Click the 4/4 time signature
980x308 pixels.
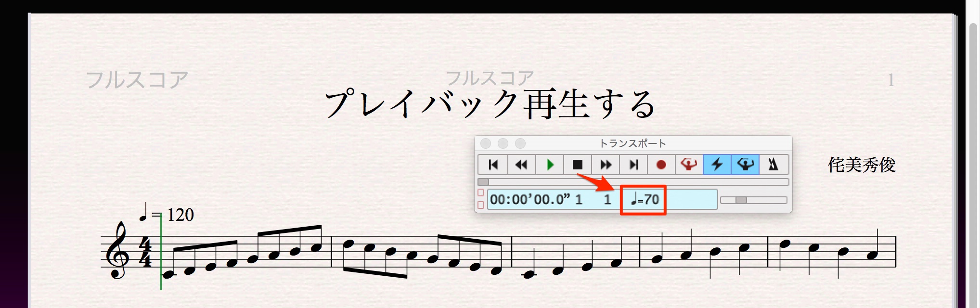145,252
